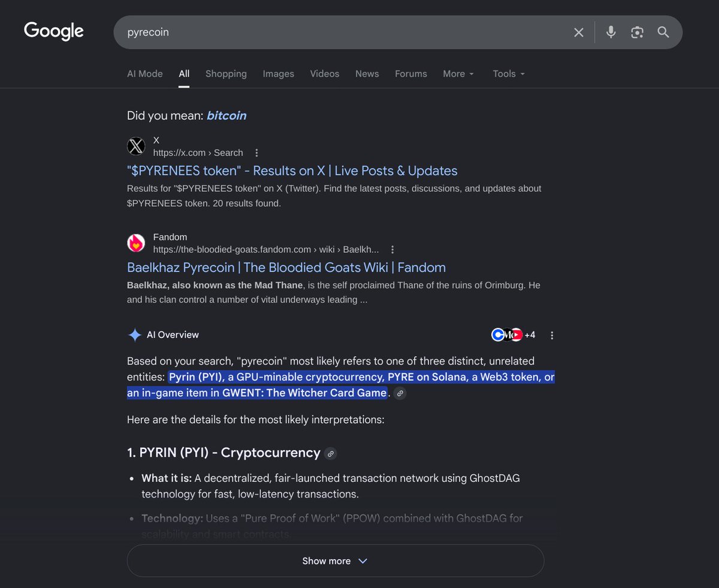Select the All results tab
719x588 pixels.
(184, 74)
